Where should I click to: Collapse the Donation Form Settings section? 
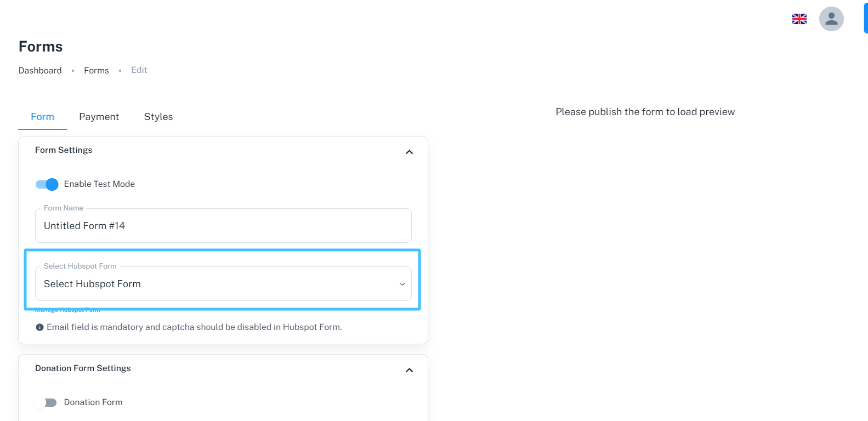pyautogui.click(x=409, y=370)
